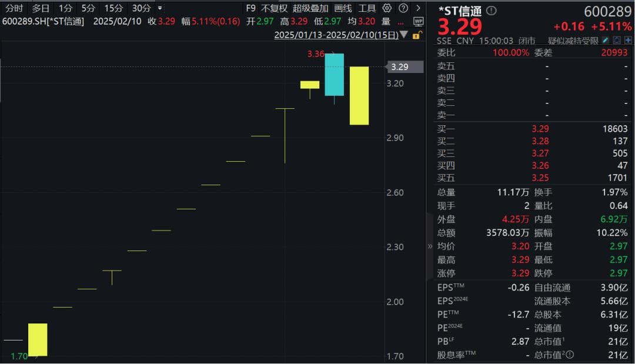This screenshot has width=635, height=364.
Task: Click 换手 value 1.97%
Action: (x=615, y=192)
